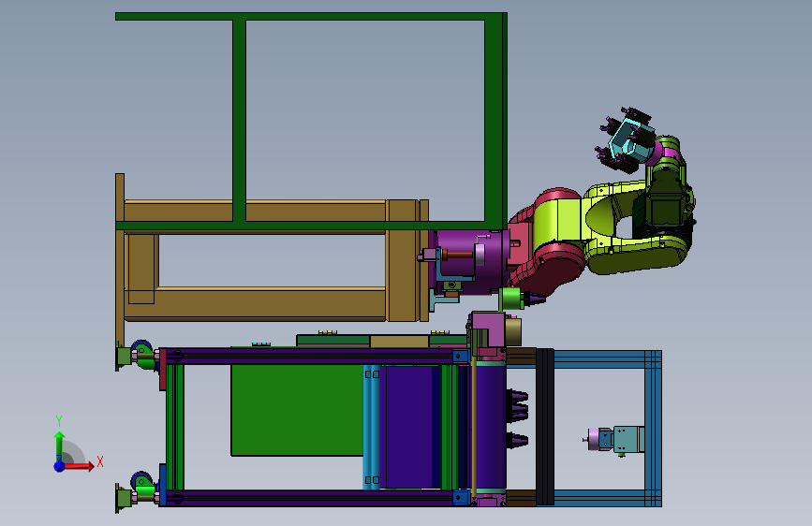This screenshot has height=526, width=812.
Task: Click the blue Z axis ball at triad origin
Action: [60, 466]
